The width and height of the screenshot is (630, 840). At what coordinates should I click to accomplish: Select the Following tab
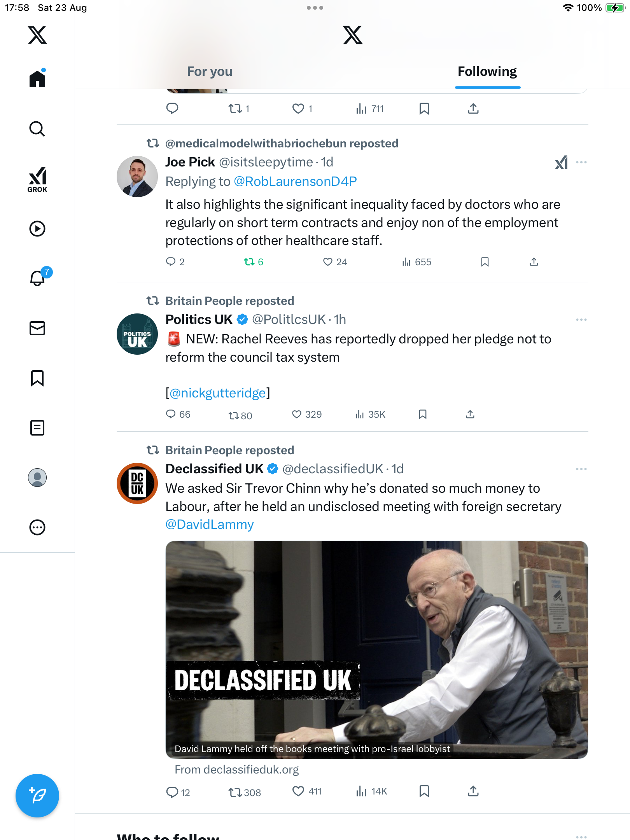click(x=487, y=72)
